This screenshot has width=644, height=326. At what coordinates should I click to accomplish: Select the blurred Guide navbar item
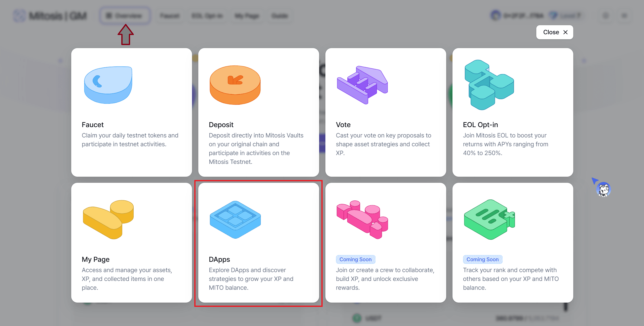click(280, 16)
